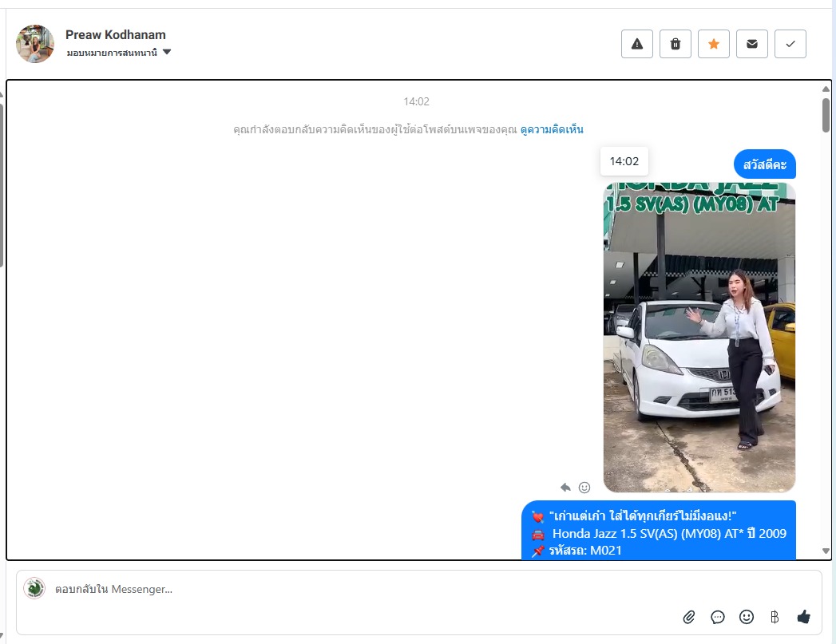Expand the มอบหมายการสนทนานี้ assignment dropdown
The image size is (836, 644).
[x=118, y=52]
